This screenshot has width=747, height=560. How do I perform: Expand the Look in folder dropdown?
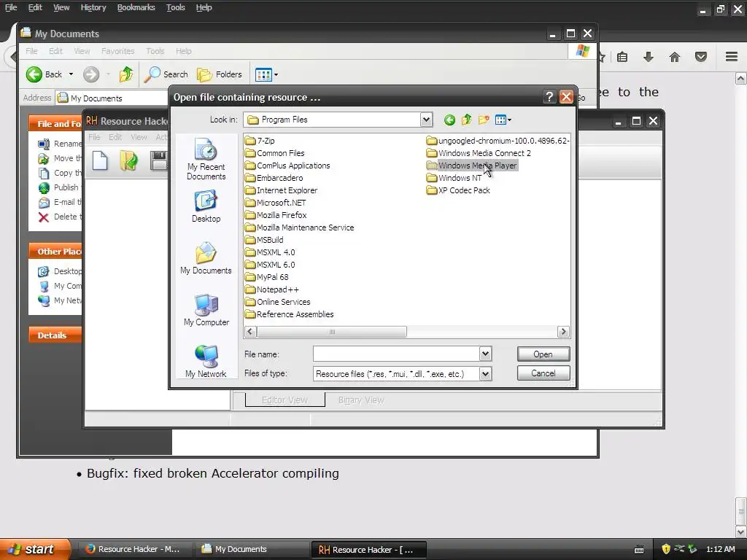coord(426,120)
